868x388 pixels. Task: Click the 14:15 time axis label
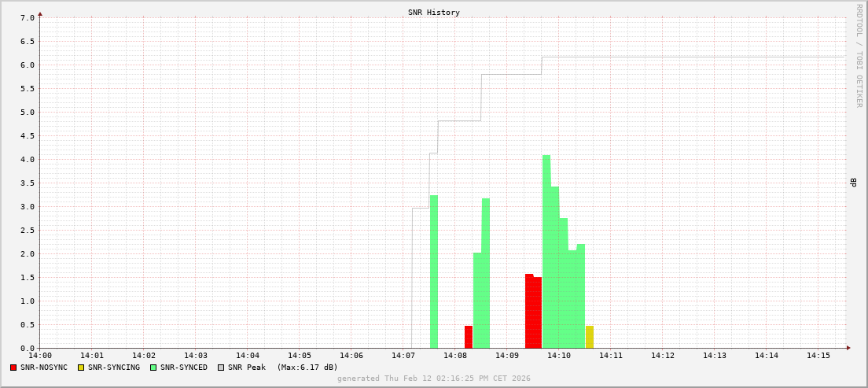click(818, 356)
